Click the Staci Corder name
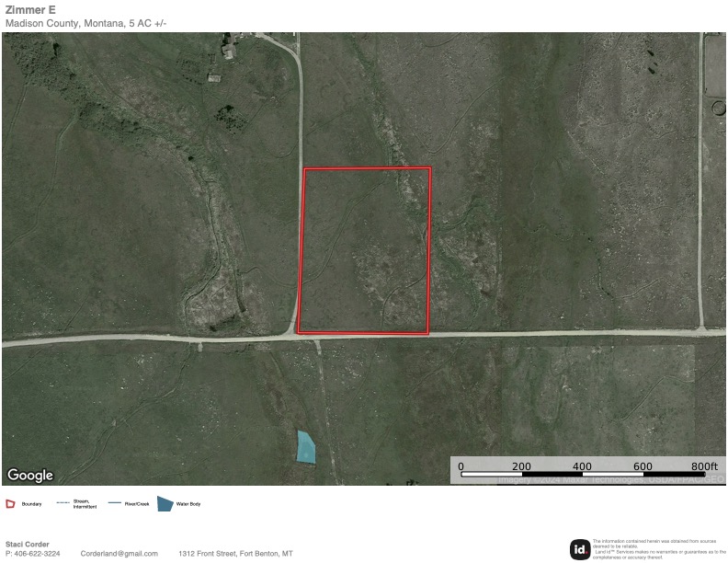This screenshot has height=563, width=728. click(28, 544)
